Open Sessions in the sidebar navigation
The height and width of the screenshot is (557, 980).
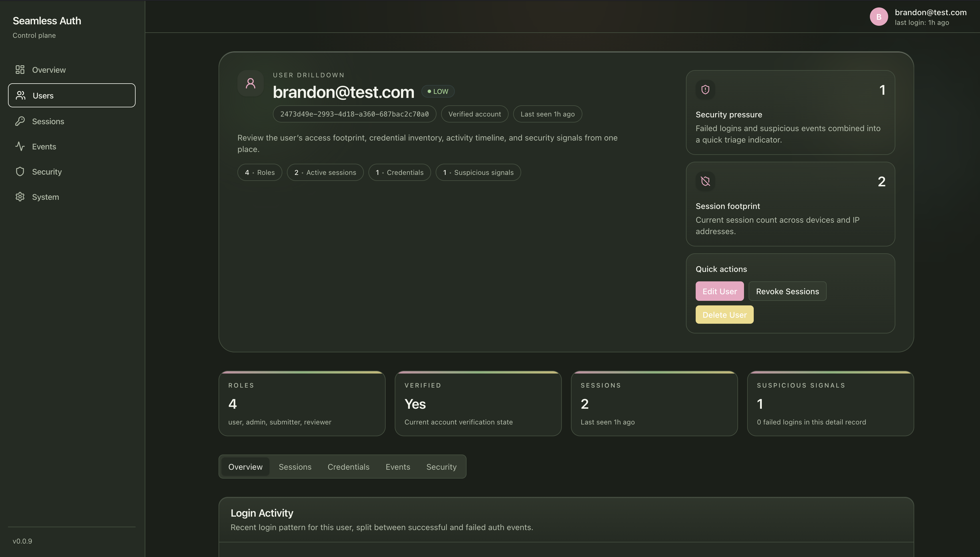[x=72, y=121]
